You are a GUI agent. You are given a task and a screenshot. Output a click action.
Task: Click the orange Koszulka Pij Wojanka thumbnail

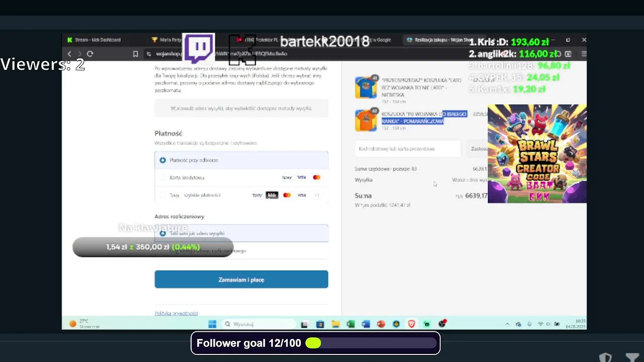click(x=366, y=121)
